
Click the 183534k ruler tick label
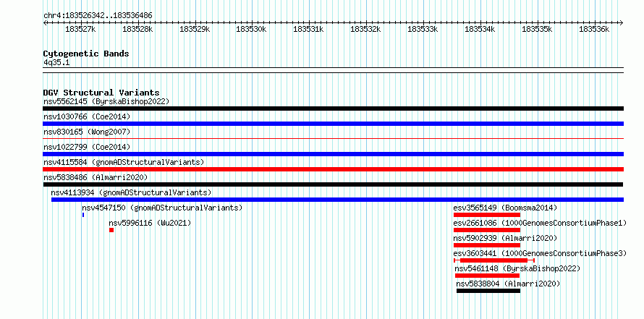point(480,30)
